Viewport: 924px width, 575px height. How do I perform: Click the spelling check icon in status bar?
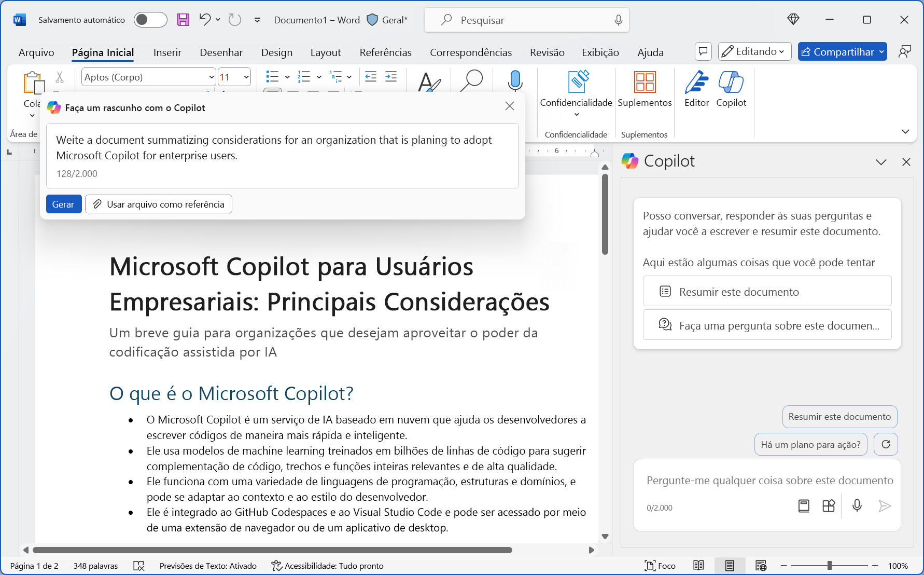[x=138, y=566]
